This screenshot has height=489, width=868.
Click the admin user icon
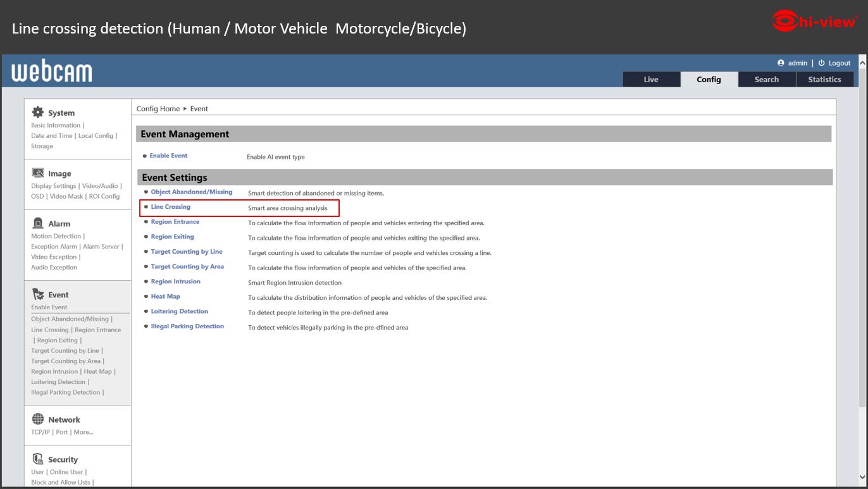pos(781,63)
